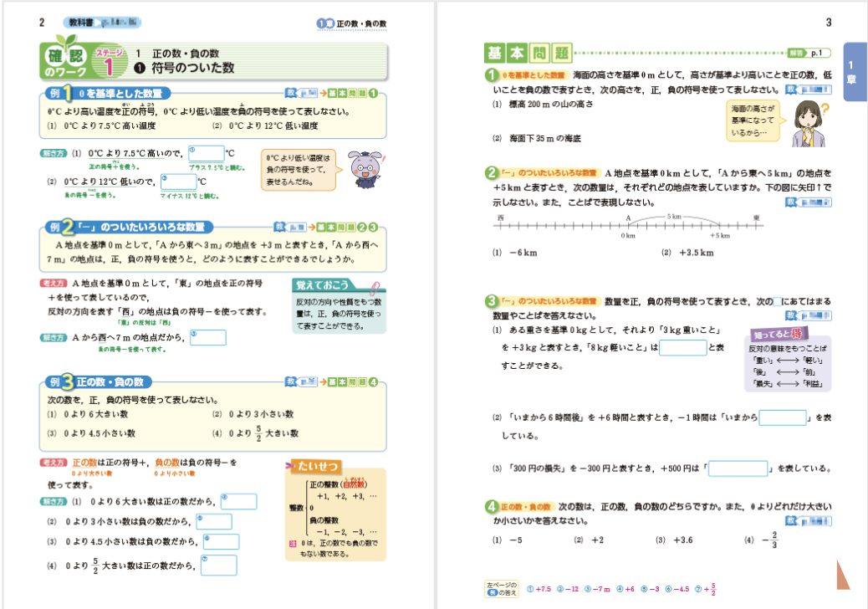The width and height of the screenshot is (868, 609).
Task: Click the 考え方 tag beside A地点を基準0m
Action: (54, 284)
